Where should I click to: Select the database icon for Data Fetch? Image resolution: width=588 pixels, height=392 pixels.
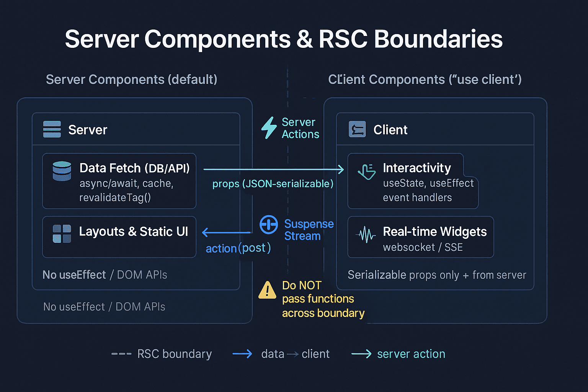point(62,171)
